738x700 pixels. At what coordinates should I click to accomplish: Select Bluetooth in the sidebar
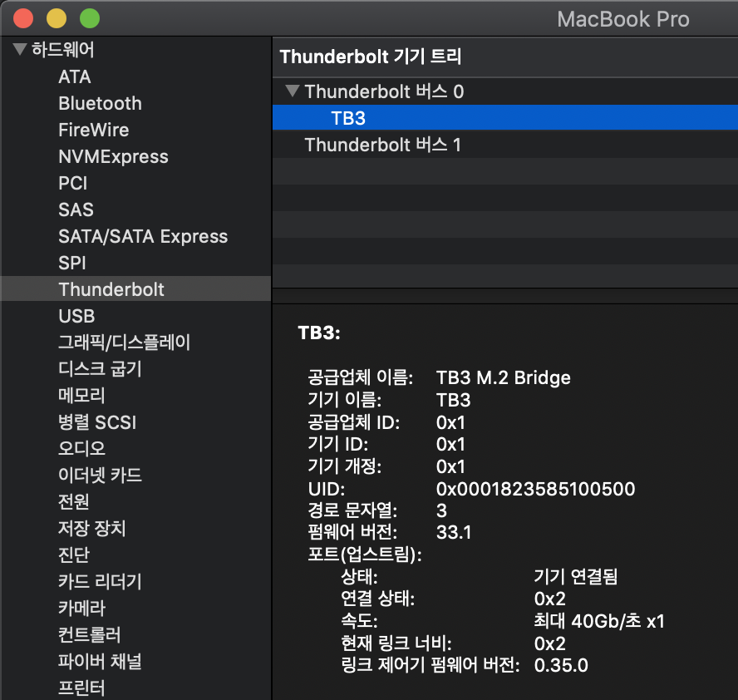[100, 104]
